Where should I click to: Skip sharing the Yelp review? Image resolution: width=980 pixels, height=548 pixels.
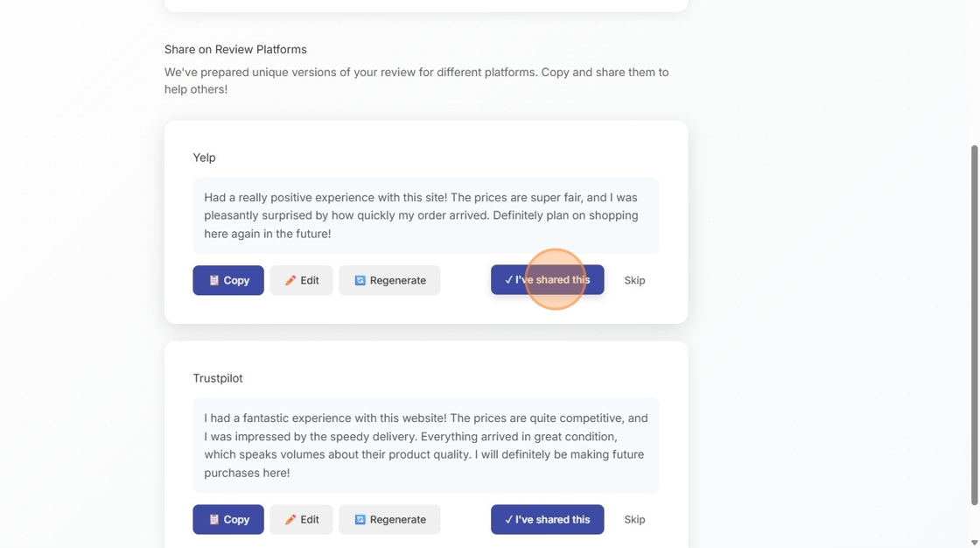coord(633,280)
